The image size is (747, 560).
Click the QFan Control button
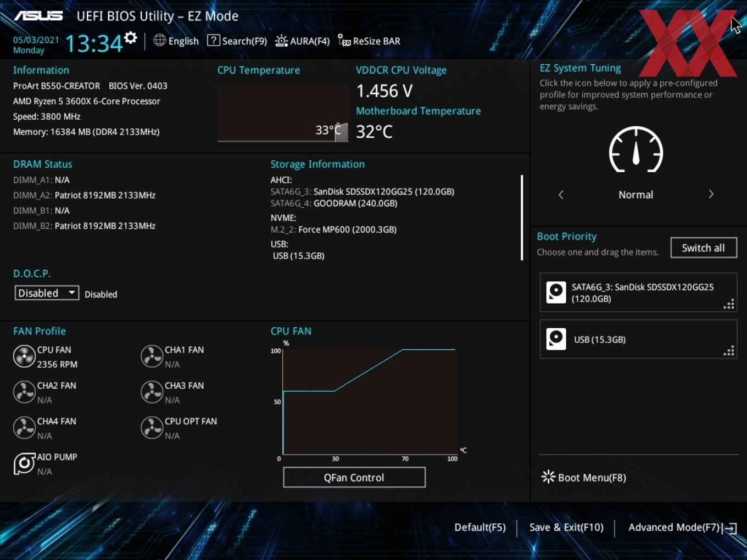(x=354, y=477)
